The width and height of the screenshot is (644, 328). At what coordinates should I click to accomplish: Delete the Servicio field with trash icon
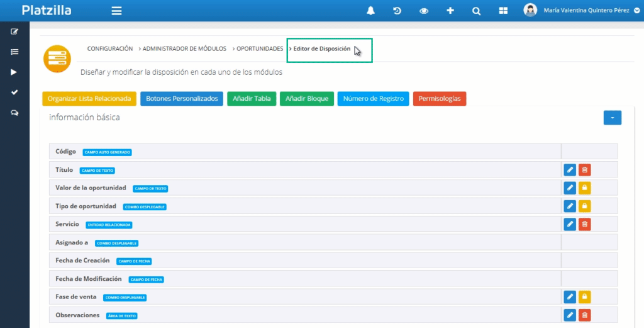(x=584, y=224)
